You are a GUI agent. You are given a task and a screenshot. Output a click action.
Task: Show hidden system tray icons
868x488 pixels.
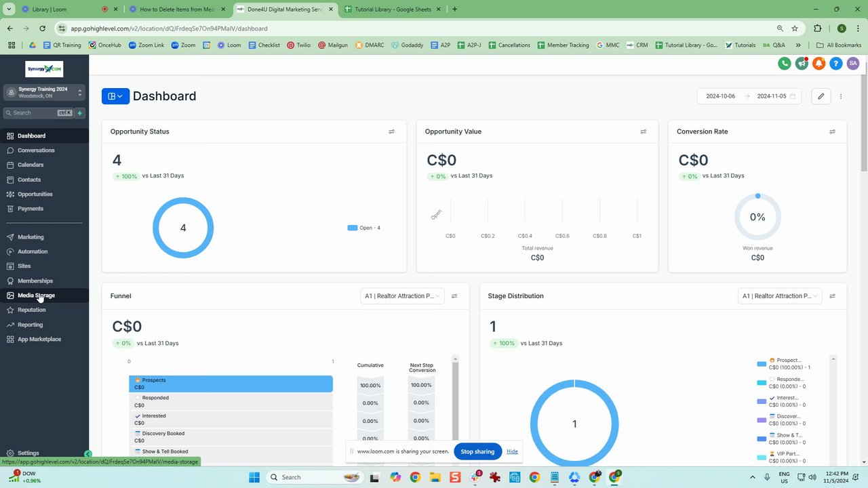pos(753,477)
